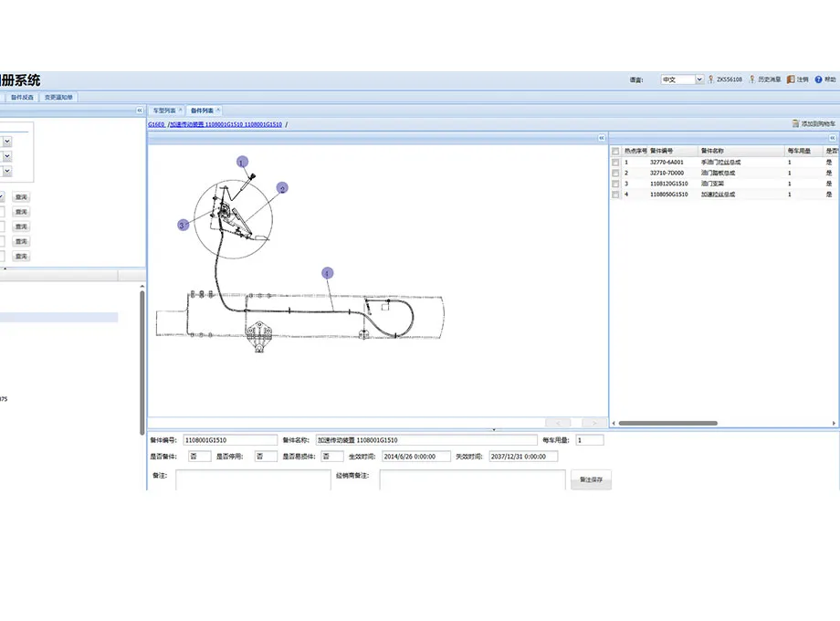The image size is (840, 621).
Task: Check the box for part 32770-6A001
Action: pyautogui.click(x=615, y=162)
